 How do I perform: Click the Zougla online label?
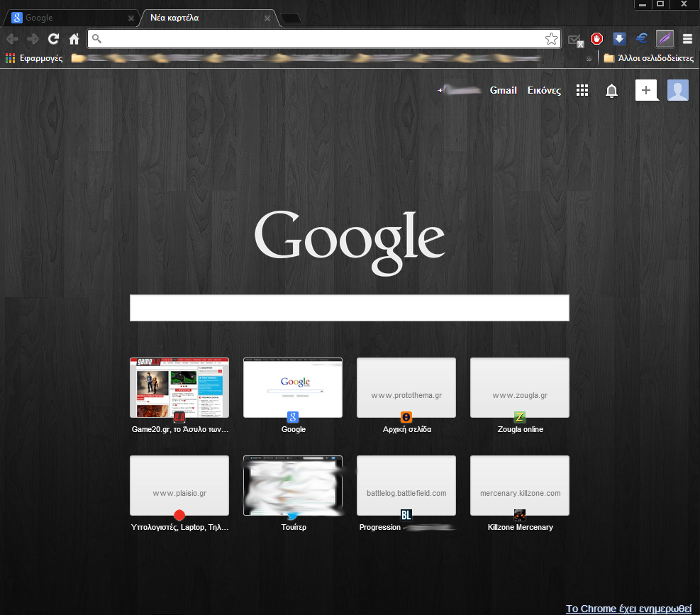coord(520,429)
